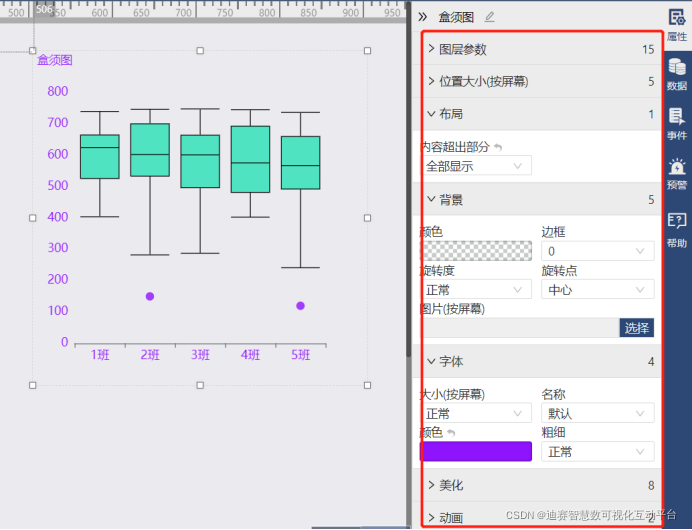The width and height of the screenshot is (692, 530).
Task: Open the 属性 properties tab
Action: tap(677, 25)
